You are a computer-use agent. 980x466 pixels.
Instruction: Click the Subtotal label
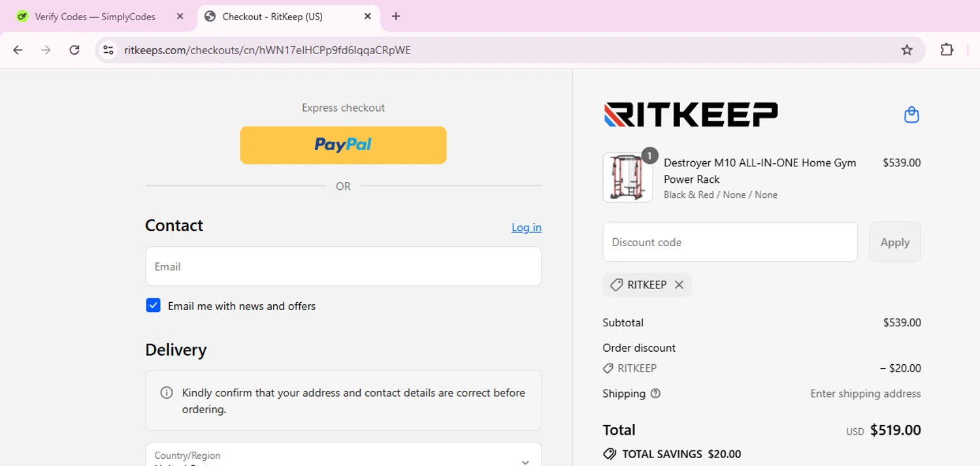(623, 322)
